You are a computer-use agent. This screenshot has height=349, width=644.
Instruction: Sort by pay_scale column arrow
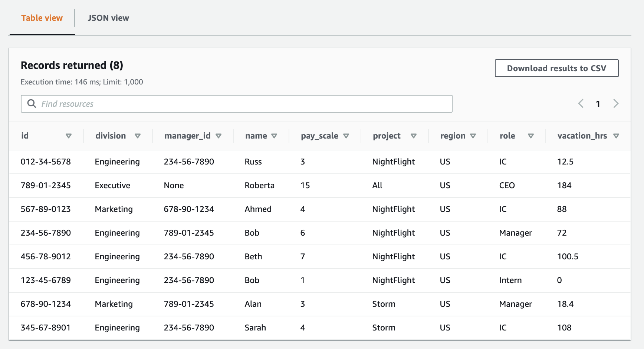pyautogui.click(x=346, y=136)
